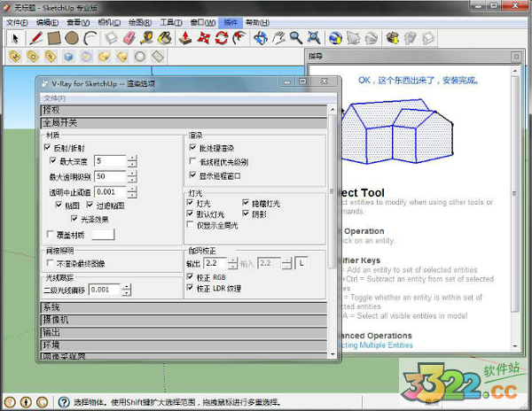Viewport: 532px width, 411px height.
Task: Open the 插件 menu
Action: (231, 23)
